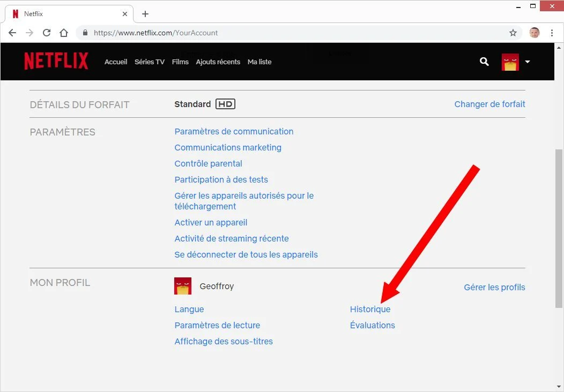Bookmark the page using the star icon
The height and width of the screenshot is (392, 564).
(513, 33)
